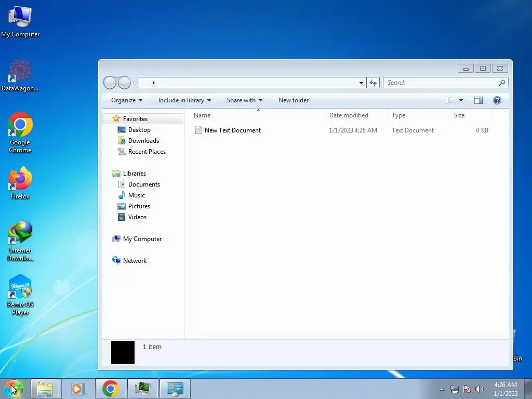Click the Explorer Back navigation button
The image size is (532, 399).
(110, 83)
